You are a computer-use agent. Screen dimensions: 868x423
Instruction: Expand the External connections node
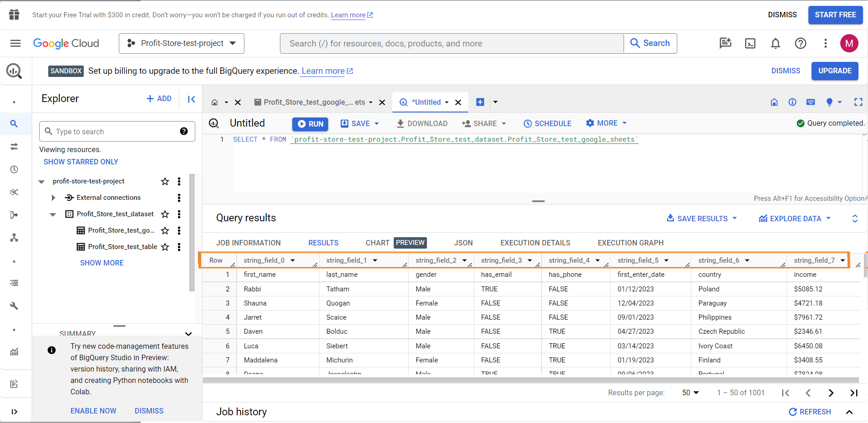coord(53,198)
